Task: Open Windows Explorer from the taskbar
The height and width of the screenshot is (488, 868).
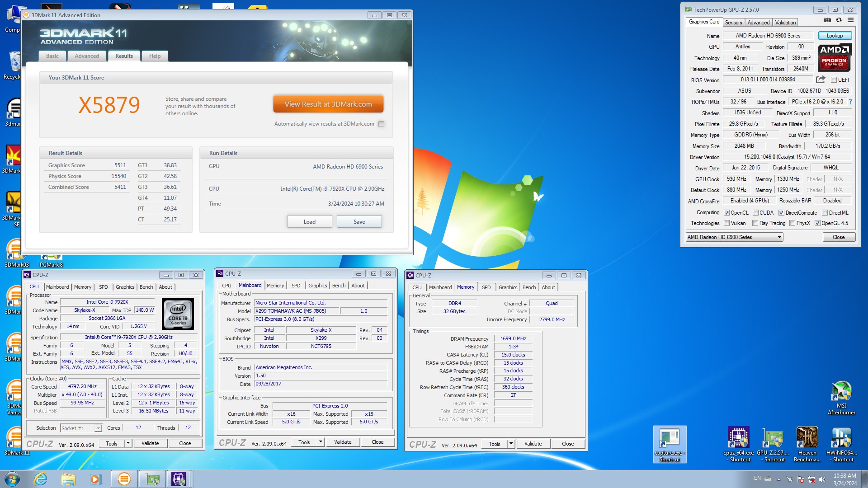Action: click(68, 479)
